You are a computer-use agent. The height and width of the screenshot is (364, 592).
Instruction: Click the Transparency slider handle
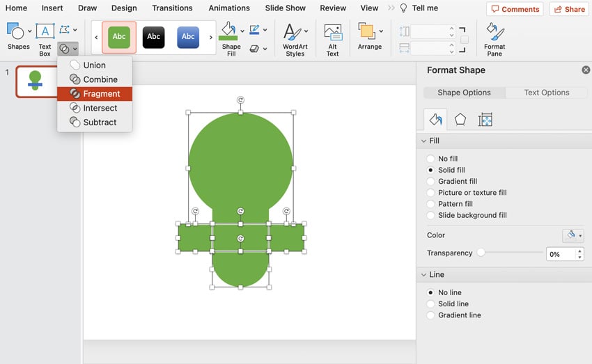[x=481, y=253]
